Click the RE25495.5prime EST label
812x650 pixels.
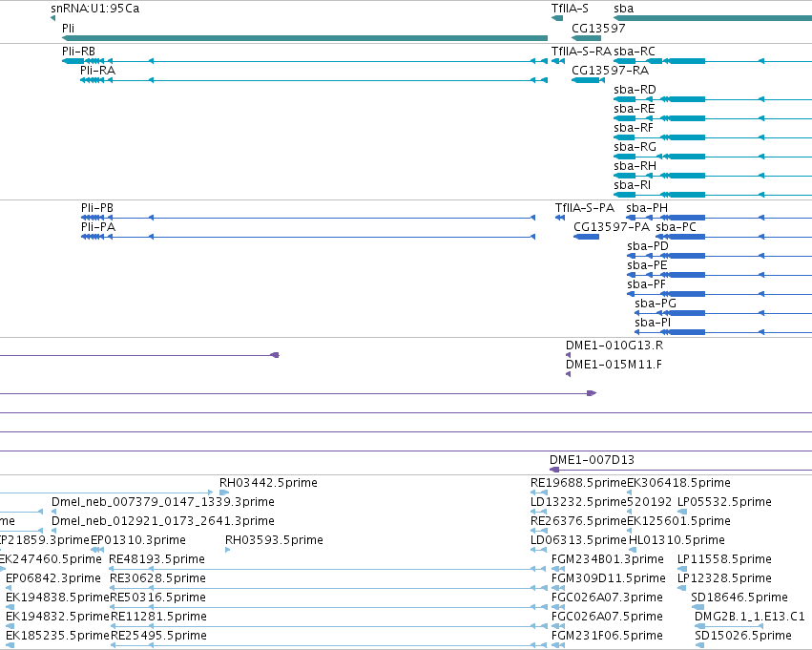point(158,637)
